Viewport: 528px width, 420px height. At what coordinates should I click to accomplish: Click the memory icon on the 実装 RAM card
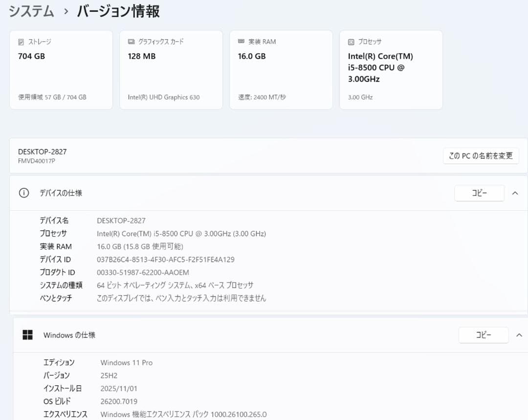(x=240, y=42)
